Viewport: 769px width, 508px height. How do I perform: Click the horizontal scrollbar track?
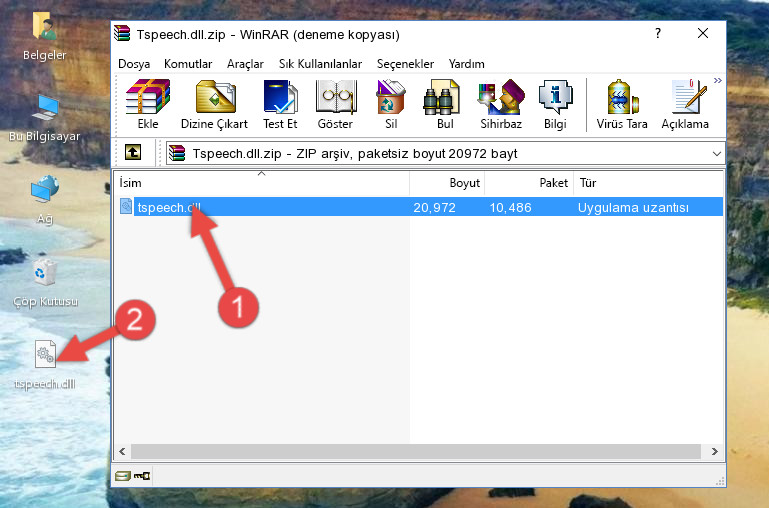pos(416,451)
